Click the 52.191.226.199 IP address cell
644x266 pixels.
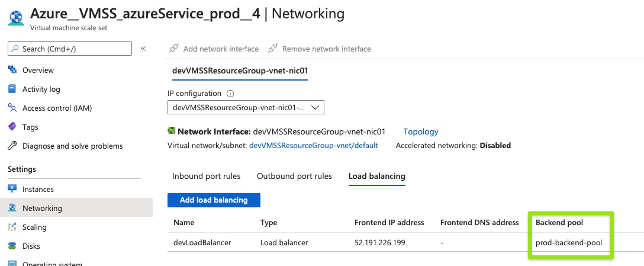[379, 242]
